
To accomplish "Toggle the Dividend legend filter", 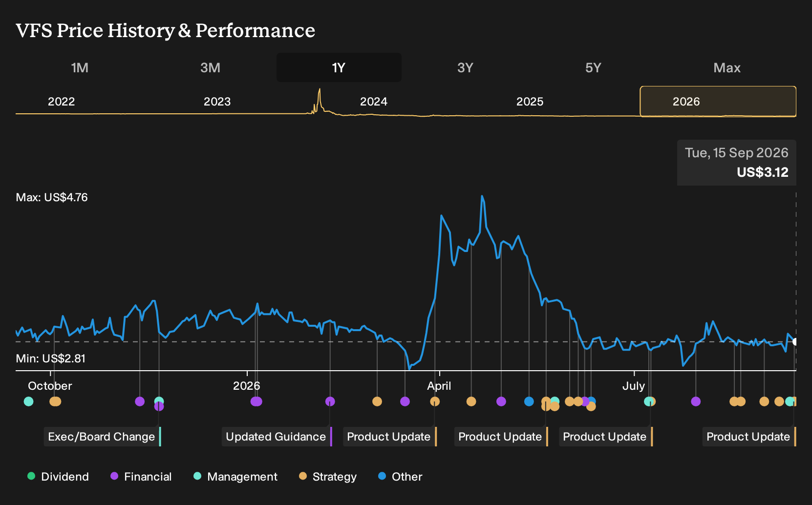I will click(x=58, y=477).
